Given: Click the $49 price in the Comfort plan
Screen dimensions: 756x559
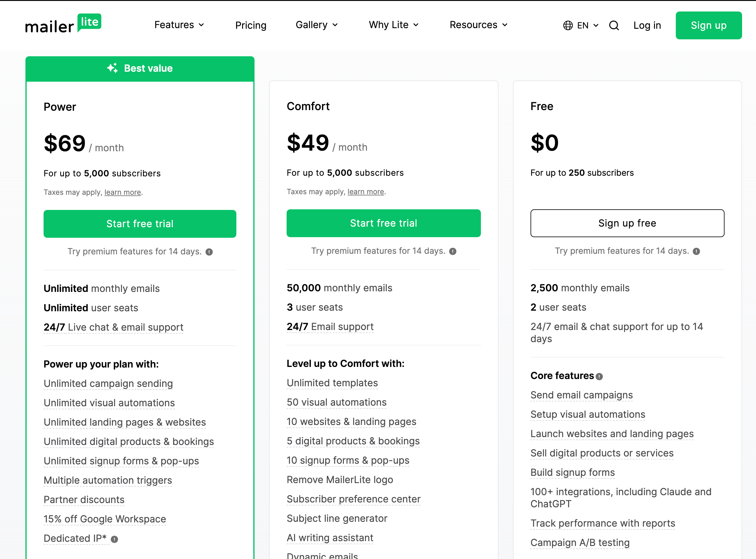Looking at the screenshot, I should (308, 143).
